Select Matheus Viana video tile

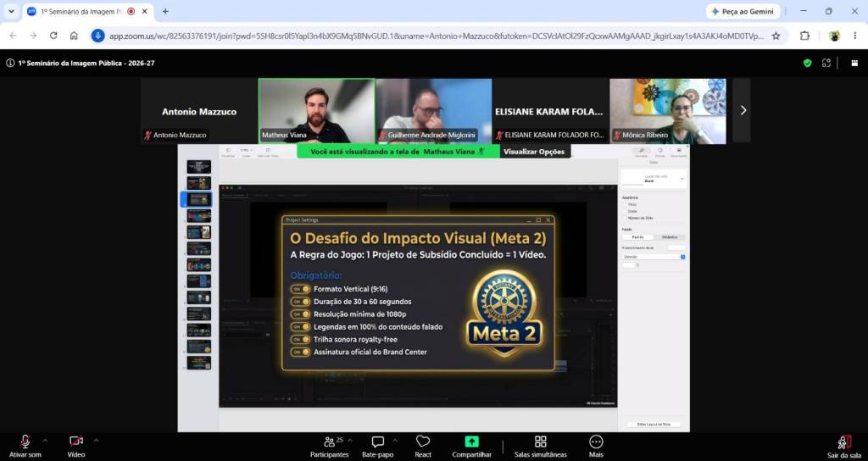[317, 111]
